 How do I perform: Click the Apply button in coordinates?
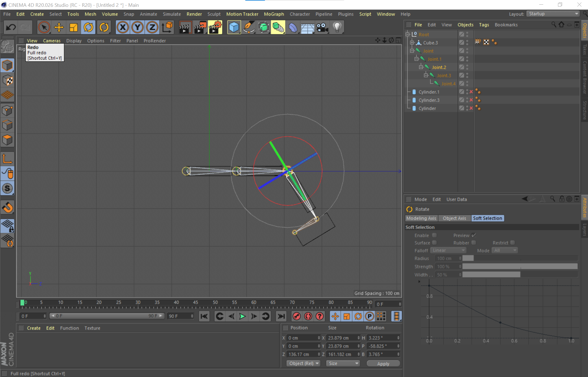click(383, 363)
